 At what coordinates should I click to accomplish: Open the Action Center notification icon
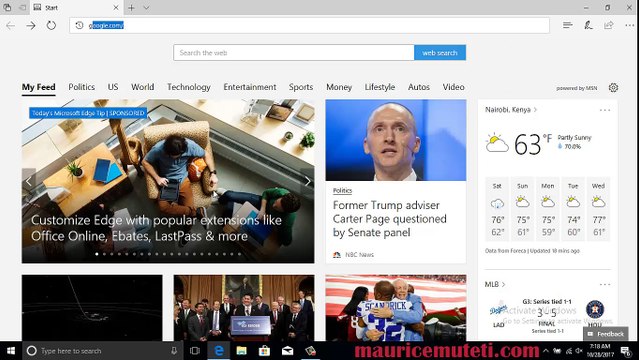(626, 351)
